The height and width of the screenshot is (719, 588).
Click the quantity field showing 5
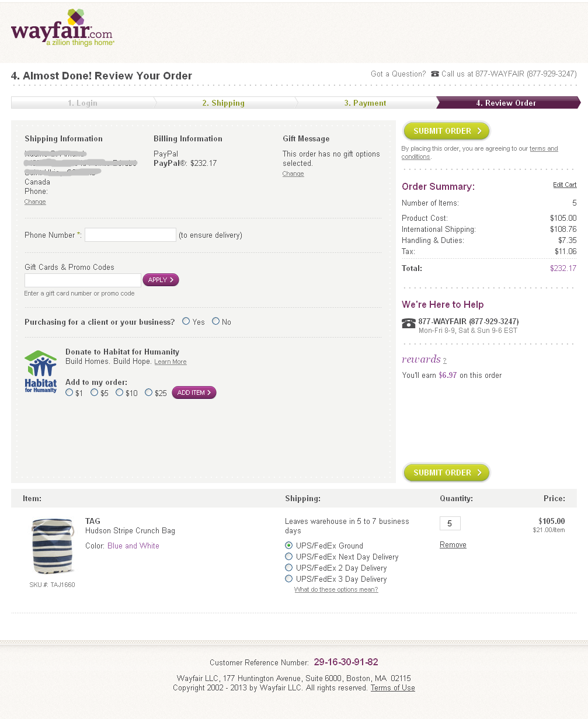(x=450, y=523)
